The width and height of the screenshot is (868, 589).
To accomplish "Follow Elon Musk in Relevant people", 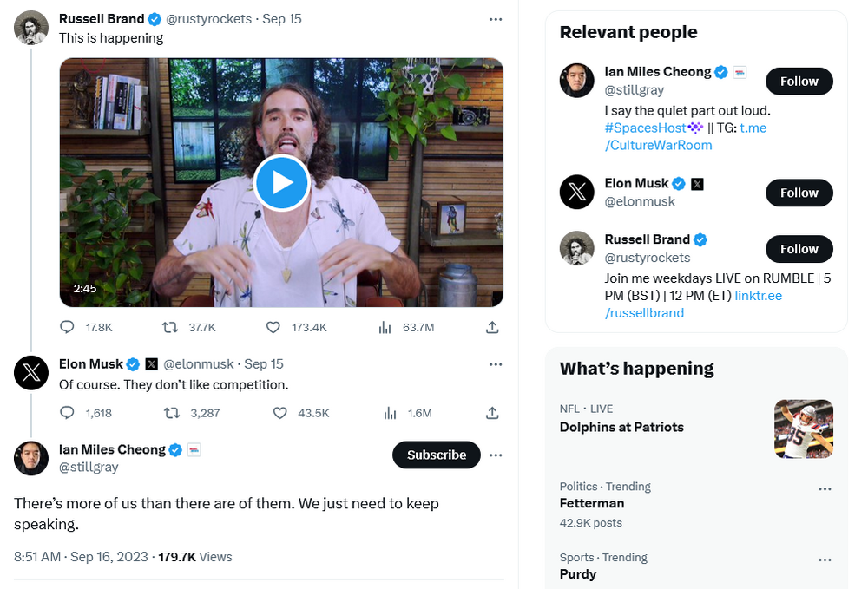I will click(799, 193).
